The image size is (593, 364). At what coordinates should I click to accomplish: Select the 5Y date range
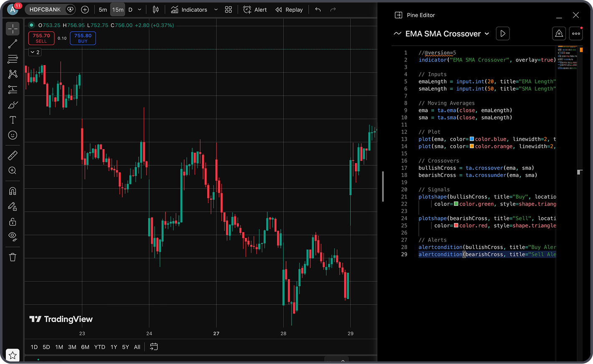[x=125, y=347]
